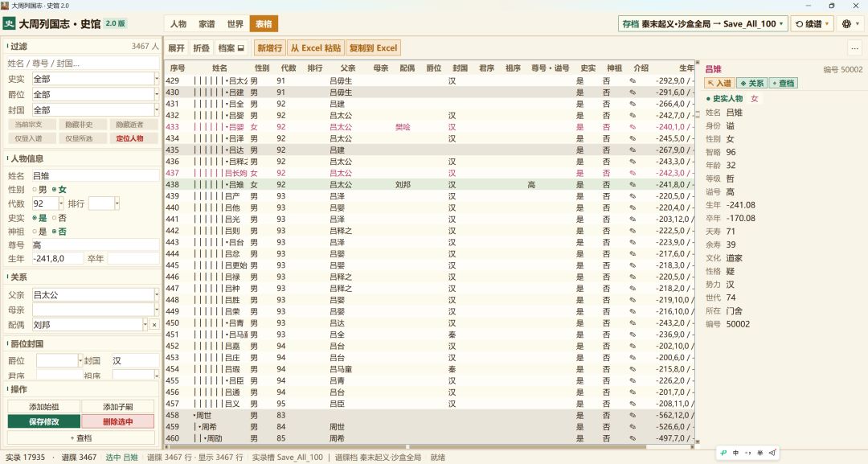Clear the 配偶 field with the × button

tap(154, 325)
